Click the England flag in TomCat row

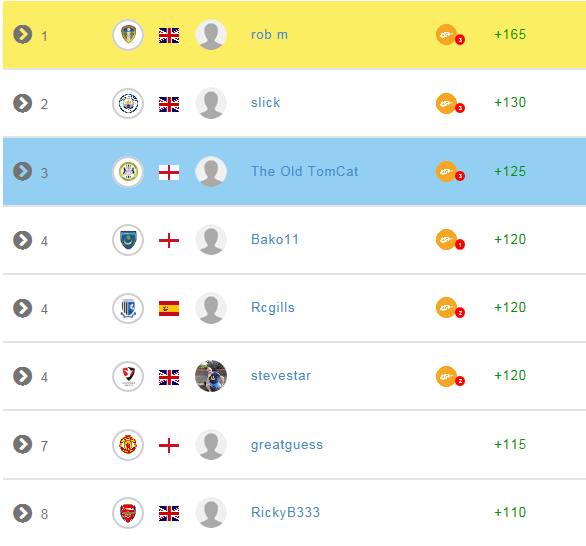[169, 172]
